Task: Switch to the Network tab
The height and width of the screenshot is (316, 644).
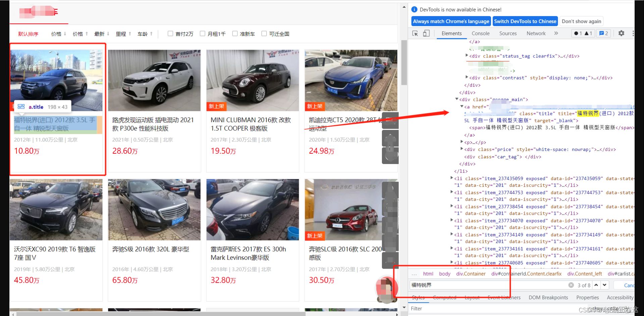Action: point(536,33)
